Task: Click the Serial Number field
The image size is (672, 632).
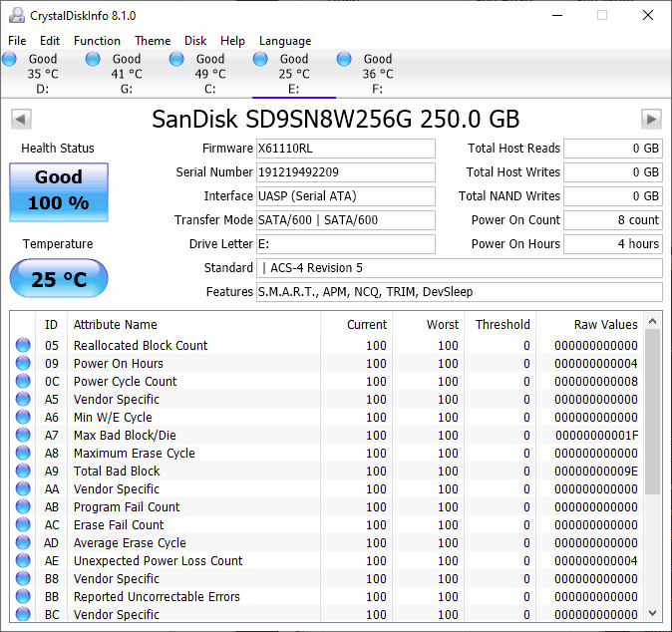Action: [346, 172]
